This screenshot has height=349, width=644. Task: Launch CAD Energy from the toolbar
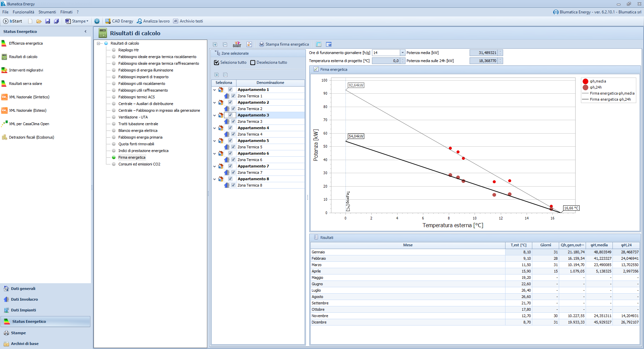coord(119,21)
